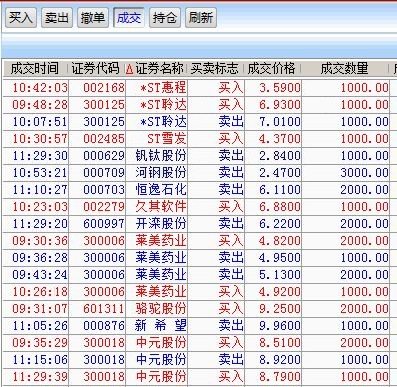Click stock name 骆驼股份
Viewport: 397px width, 387px height.
click(161, 309)
